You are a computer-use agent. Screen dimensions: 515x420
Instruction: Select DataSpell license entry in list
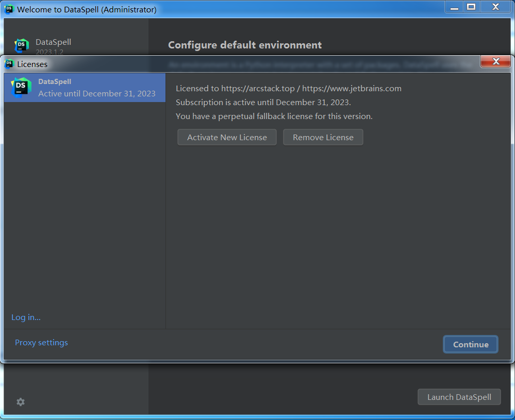tap(85, 87)
